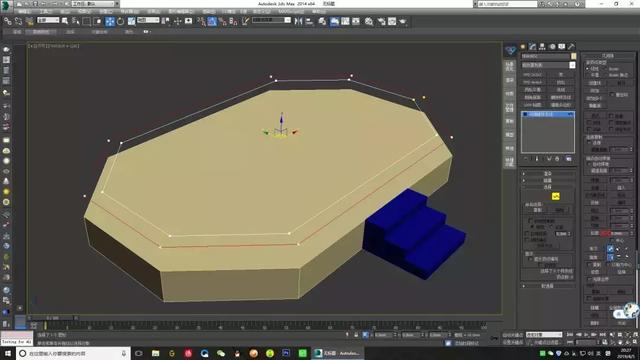
Task: Click the 修剪 button
Action: 594,272
